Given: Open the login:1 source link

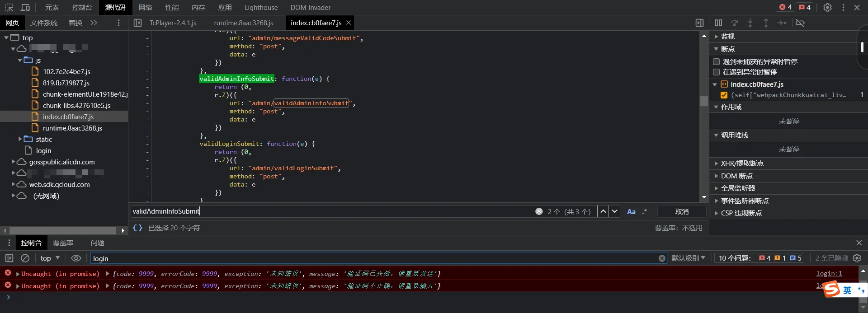Looking at the screenshot, I should click(x=829, y=274).
